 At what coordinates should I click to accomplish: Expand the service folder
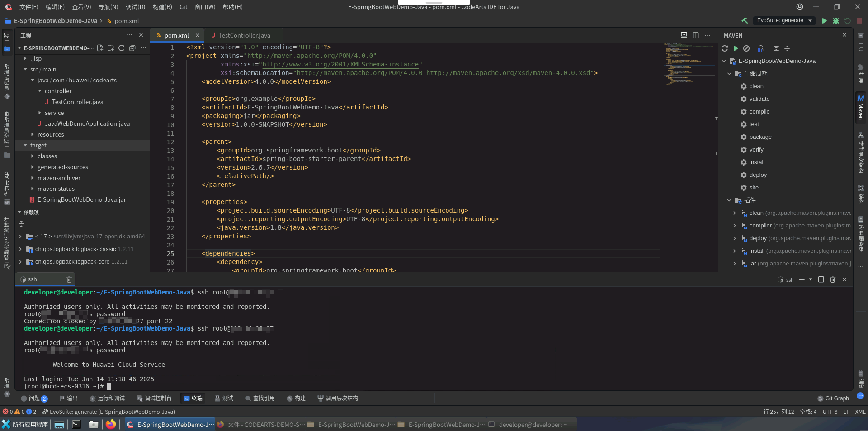[40, 113]
